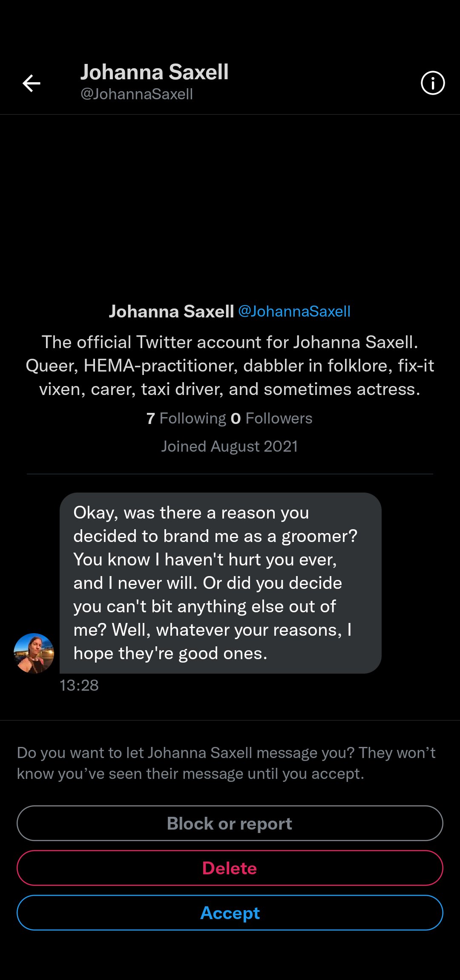Tap the grey @JohannaSaxell handle in header
Viewport: 460px width, 980px height.
coord(137,94)
